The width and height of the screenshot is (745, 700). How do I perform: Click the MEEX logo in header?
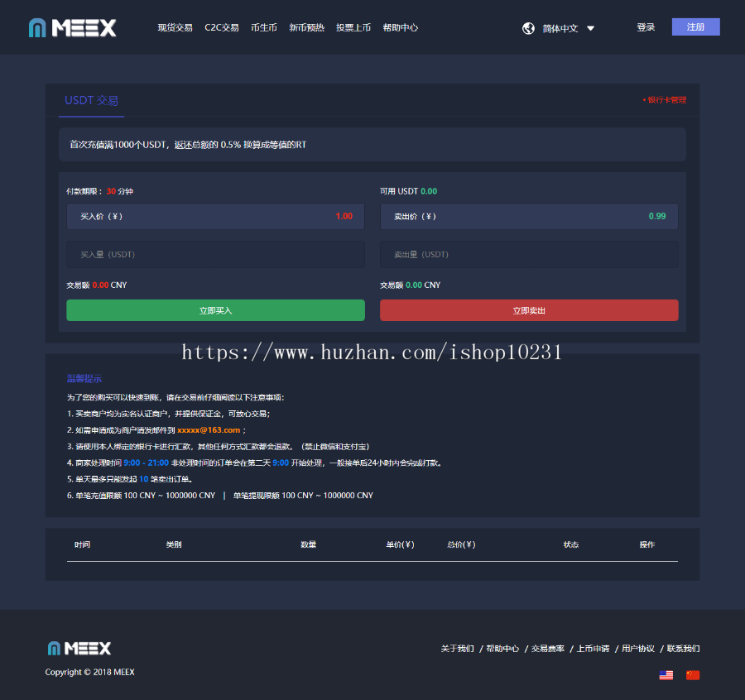pyautogui.click(x=72, y=28)
